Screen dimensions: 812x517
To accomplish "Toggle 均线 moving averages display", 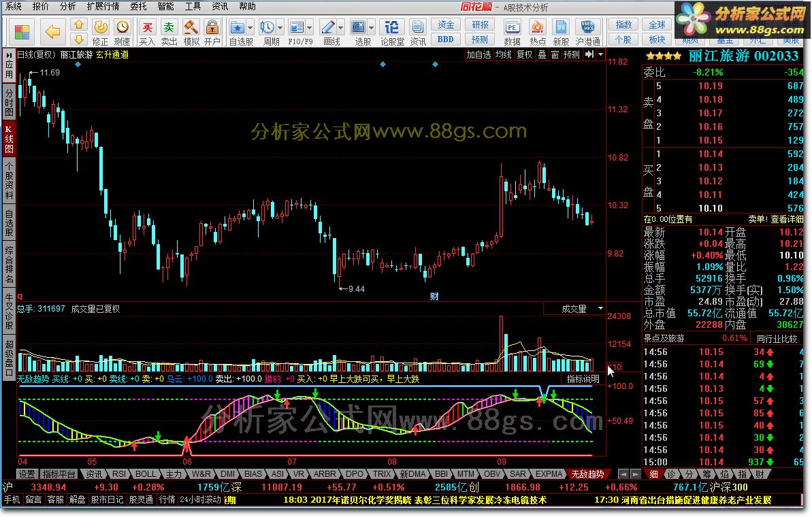I will tap(503, 54).
